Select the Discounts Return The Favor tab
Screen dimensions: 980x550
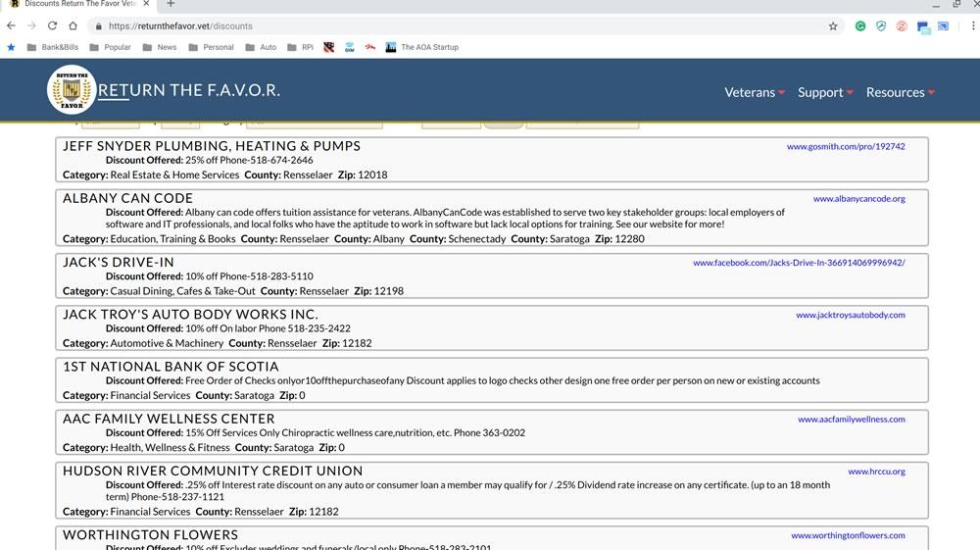coord(78,4)
